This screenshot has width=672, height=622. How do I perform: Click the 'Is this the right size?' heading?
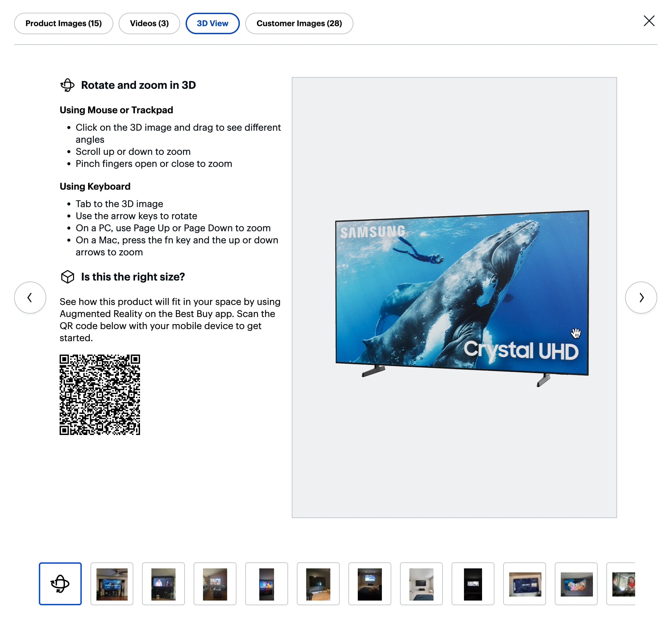[x=133, y=277]
